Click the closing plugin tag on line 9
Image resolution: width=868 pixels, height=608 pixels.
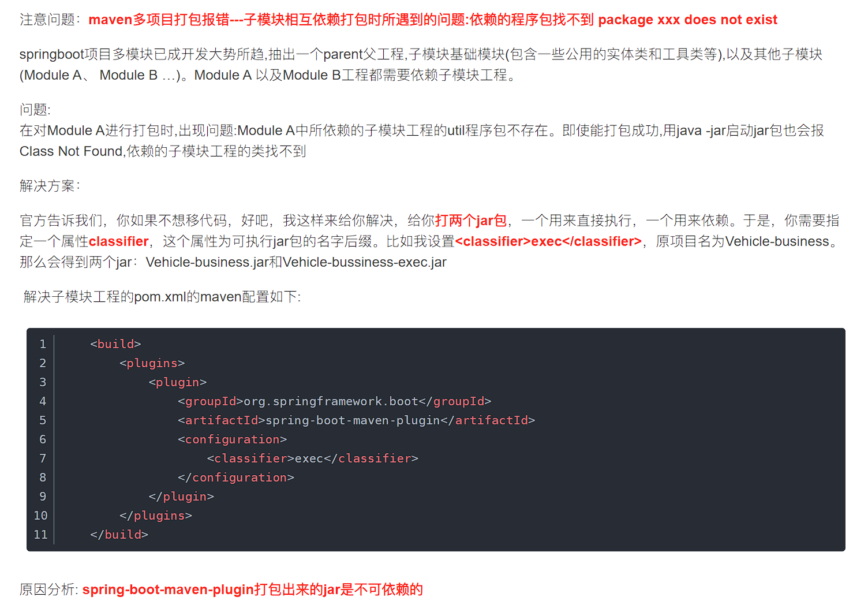click(181, 497)
